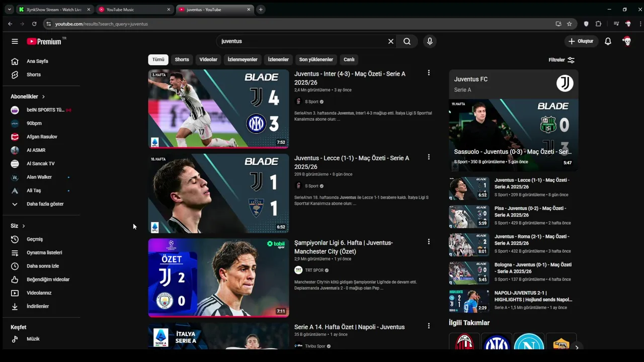Screen dimensions: 644x362
Task: Open more options for Juventus - Lecce video
Action: 429,157
